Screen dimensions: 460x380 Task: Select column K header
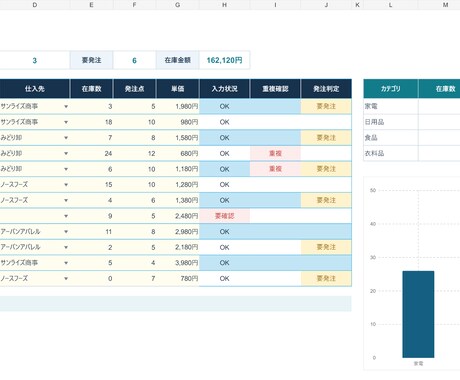(357, 5)
